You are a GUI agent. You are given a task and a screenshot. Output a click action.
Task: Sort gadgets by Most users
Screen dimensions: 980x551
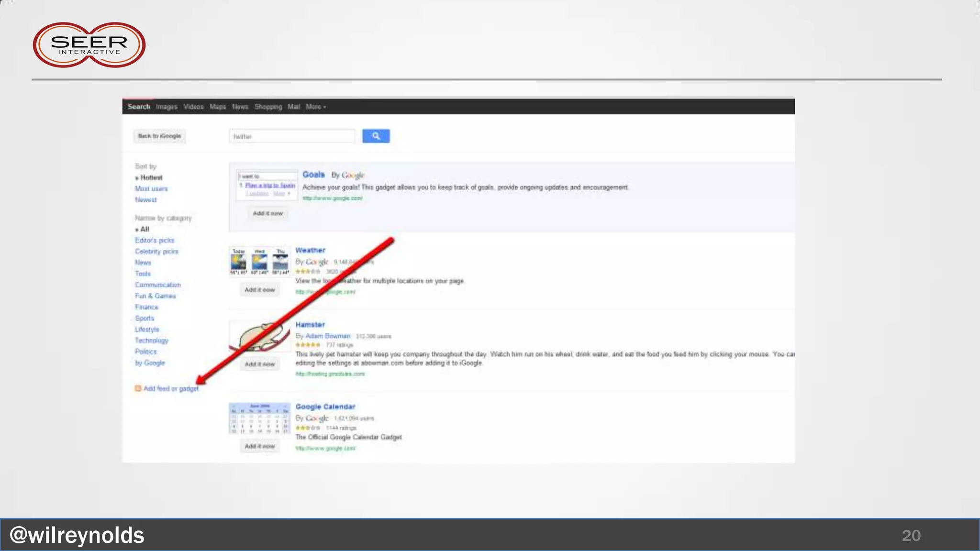pos(151,189)
